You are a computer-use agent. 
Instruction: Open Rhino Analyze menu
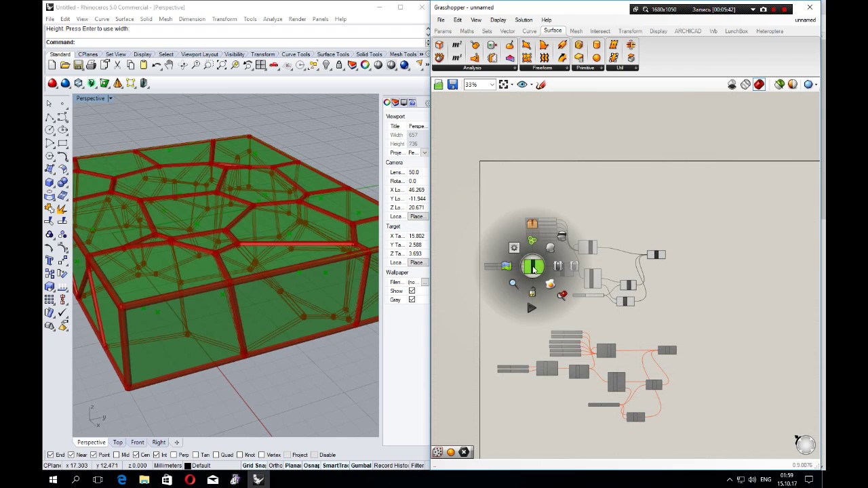273,19
